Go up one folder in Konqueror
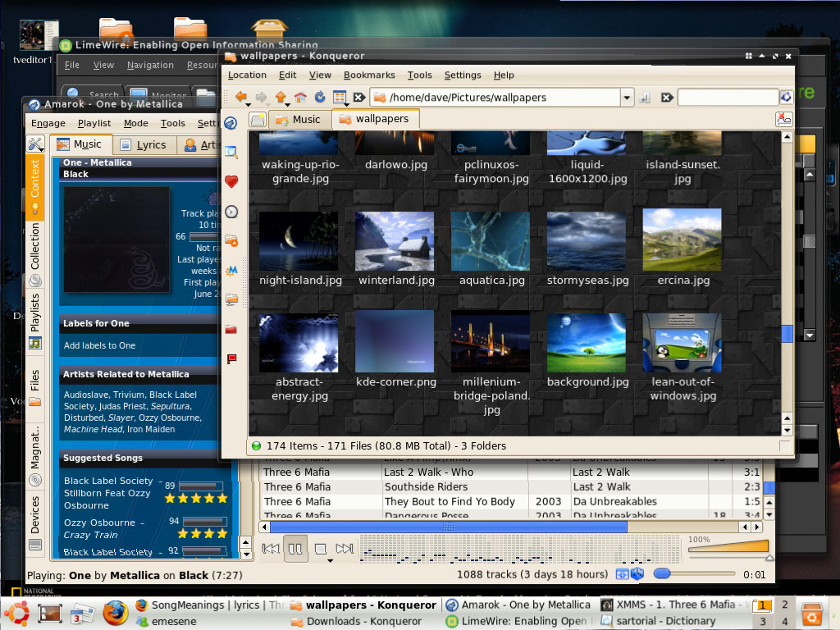 click(x=281, y=97)
